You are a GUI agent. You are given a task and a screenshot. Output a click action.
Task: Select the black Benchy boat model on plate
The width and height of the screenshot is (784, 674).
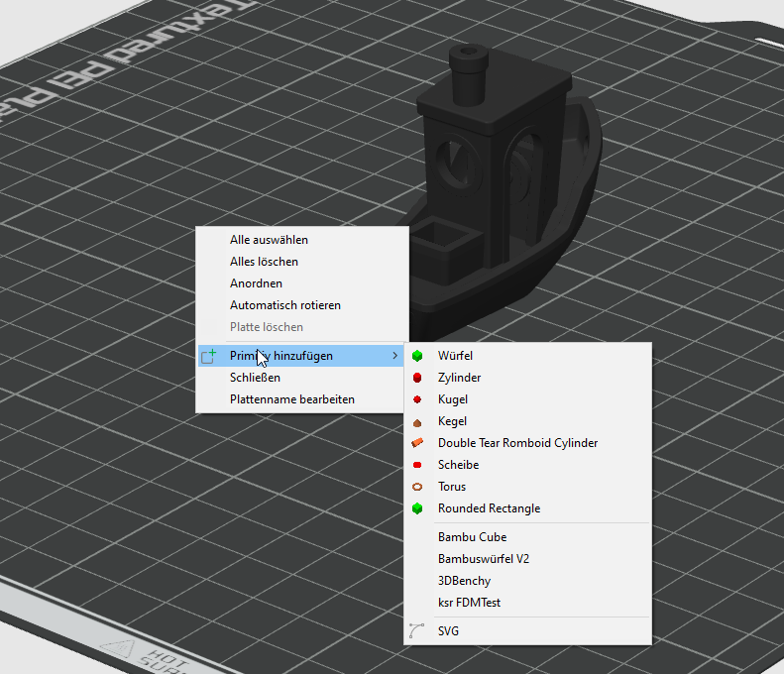(515, 178)
